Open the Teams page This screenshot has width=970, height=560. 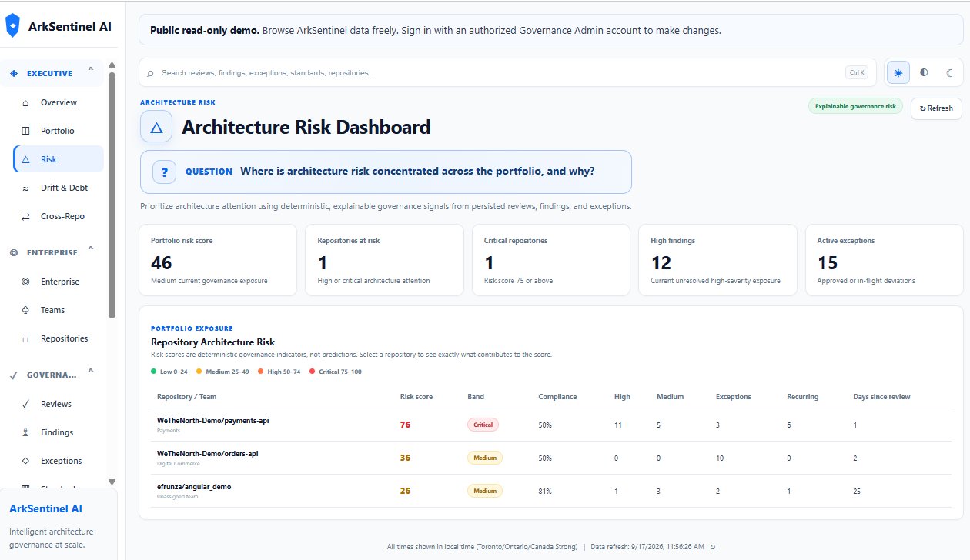59,310
